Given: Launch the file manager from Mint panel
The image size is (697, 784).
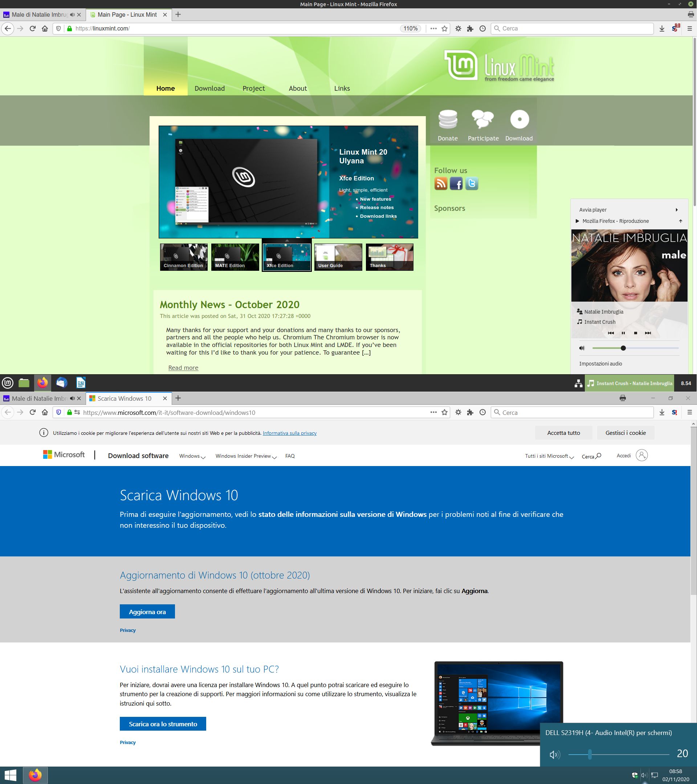Looking at the screenshot, I should [x=24, y=383].
